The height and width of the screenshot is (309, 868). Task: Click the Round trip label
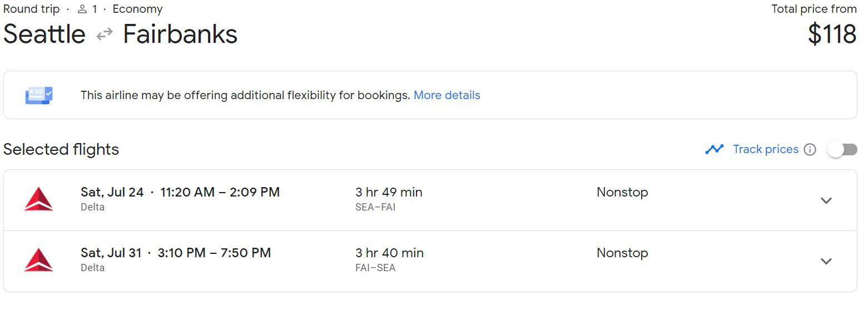[31, 9]
